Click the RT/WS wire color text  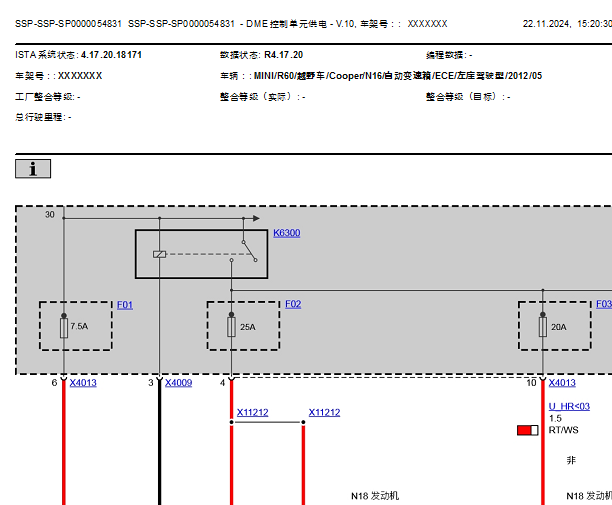[563, 430]
